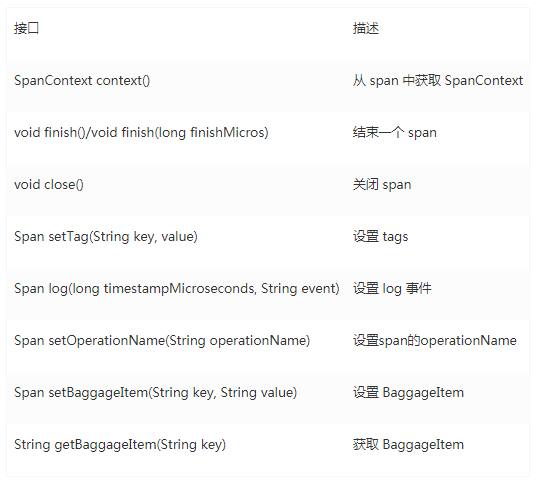This screenshot has width=536, height=483.
Task: Click the 设置 log 事件 description
Action: 392,289
